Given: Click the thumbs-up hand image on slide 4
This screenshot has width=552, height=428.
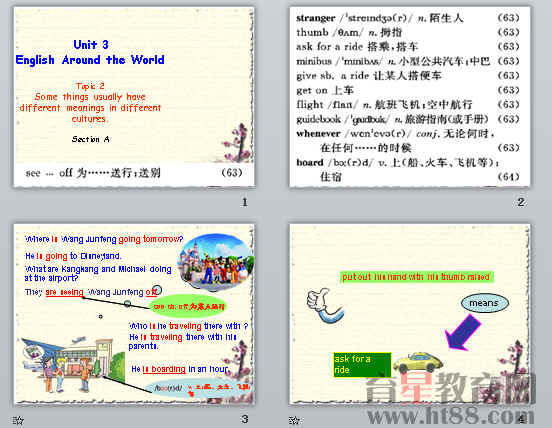Looking at the screenshot, I should pyautogui.click(x=325, y=305).
